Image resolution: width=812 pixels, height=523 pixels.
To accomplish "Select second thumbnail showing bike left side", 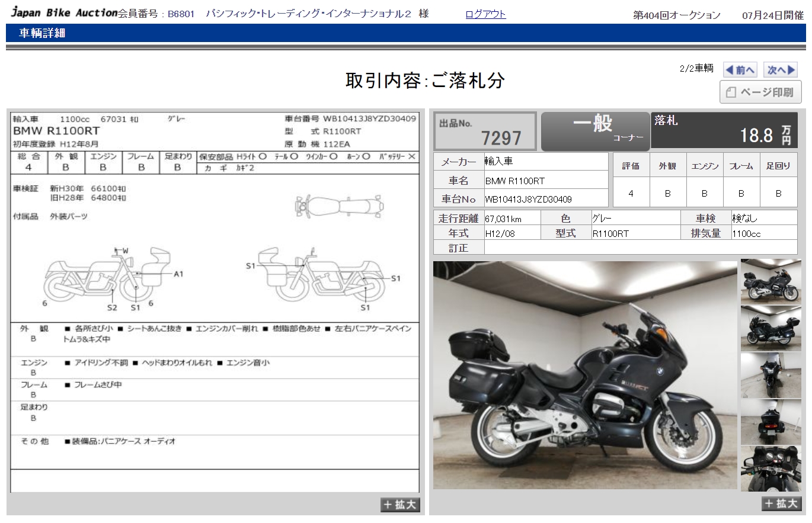I will click(771, 328).
